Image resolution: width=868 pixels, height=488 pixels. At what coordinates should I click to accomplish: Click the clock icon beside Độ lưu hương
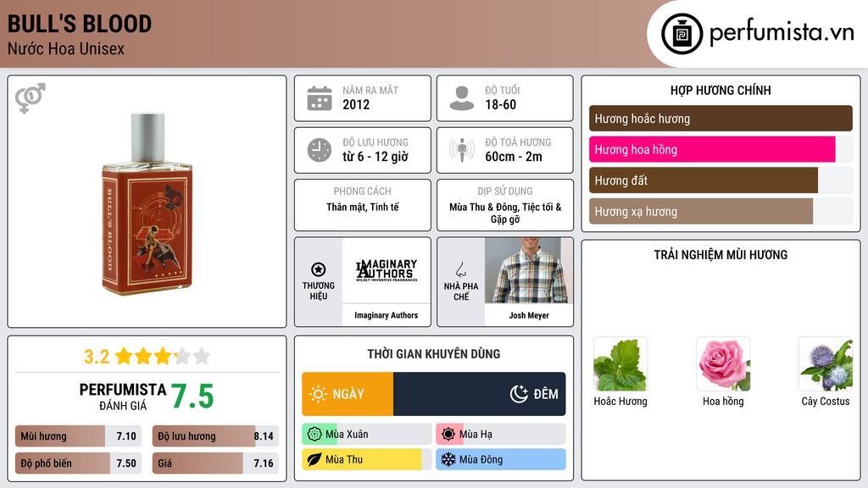(320, 150)
